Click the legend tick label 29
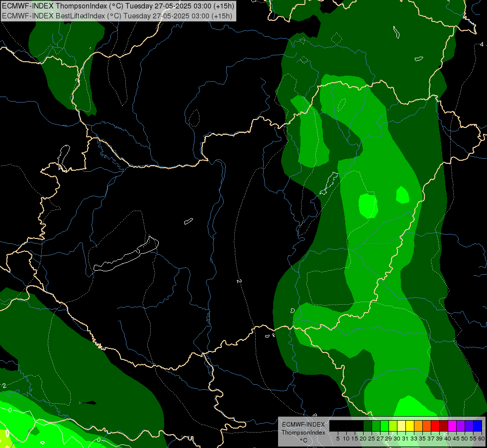The height and width of the screenshot is (448, 487). pyautogui.click(x=389, y=439)
